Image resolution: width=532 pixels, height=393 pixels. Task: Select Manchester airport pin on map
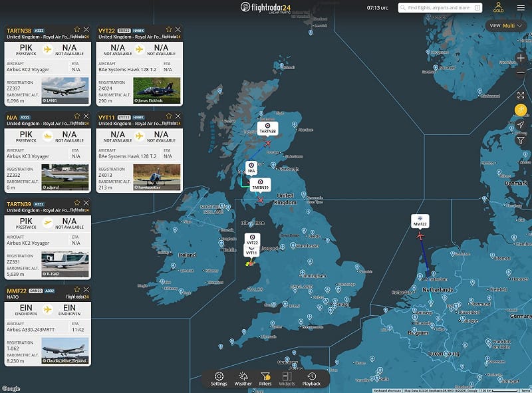[293, 246]
